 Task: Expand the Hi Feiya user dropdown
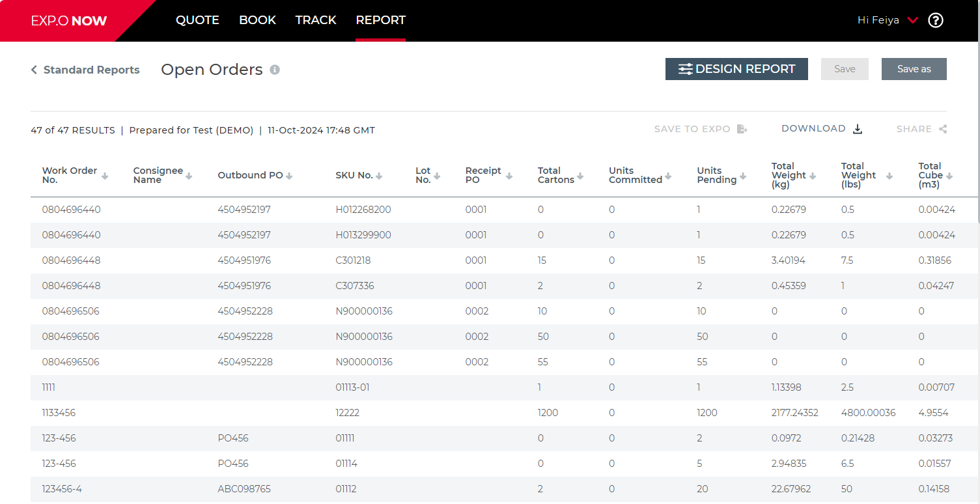(x=913, y=20)
